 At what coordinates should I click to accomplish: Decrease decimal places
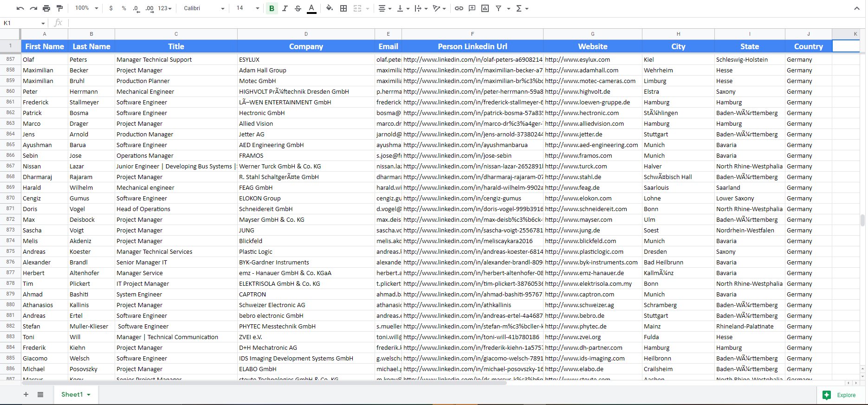(x=136, y=8)
